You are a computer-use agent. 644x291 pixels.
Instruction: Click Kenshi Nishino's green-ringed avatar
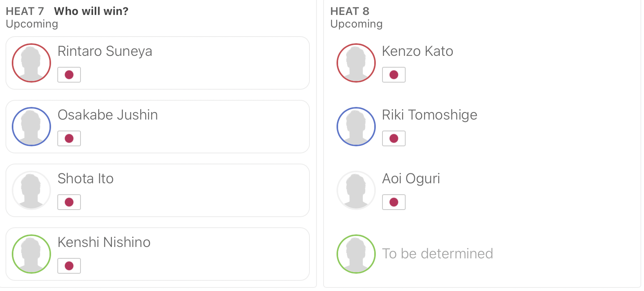point(31,254)
